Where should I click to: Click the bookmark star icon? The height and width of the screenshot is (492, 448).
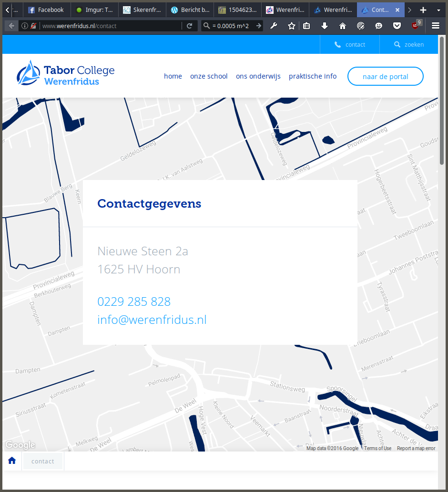pyautogui.click(x=292, y=26)
